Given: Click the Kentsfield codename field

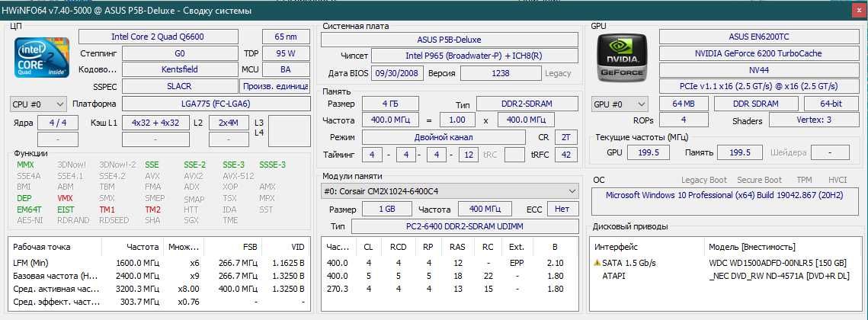Looking at the screenshot, I should [x=179, y=70].
